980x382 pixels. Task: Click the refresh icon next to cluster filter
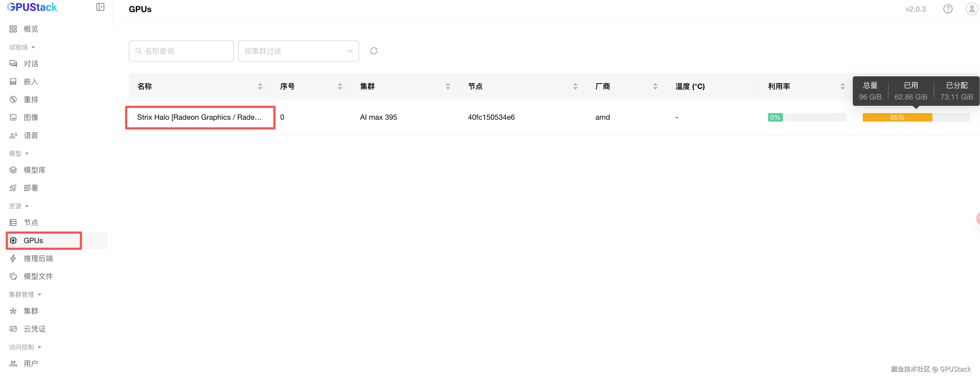tap(374, 51)
